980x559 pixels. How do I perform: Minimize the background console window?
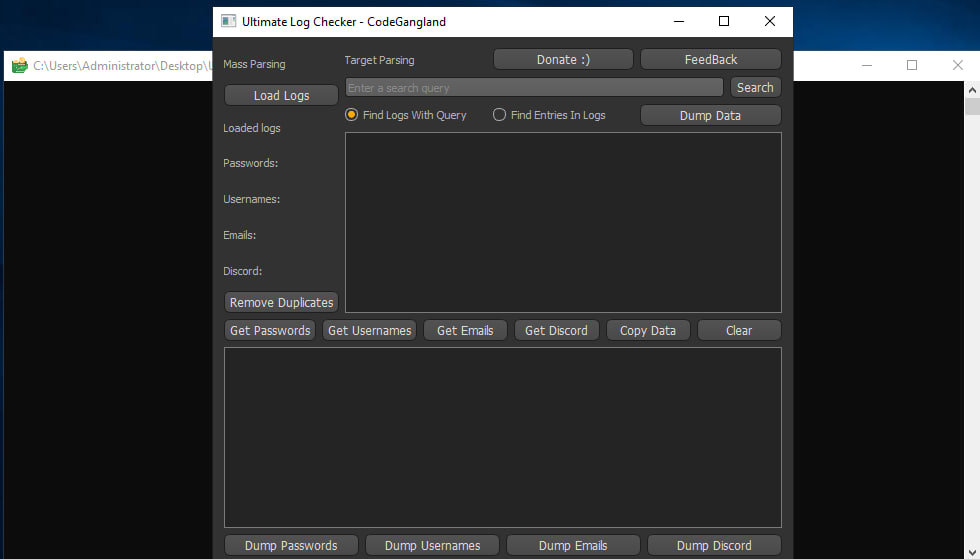click(x=867, y=65)
